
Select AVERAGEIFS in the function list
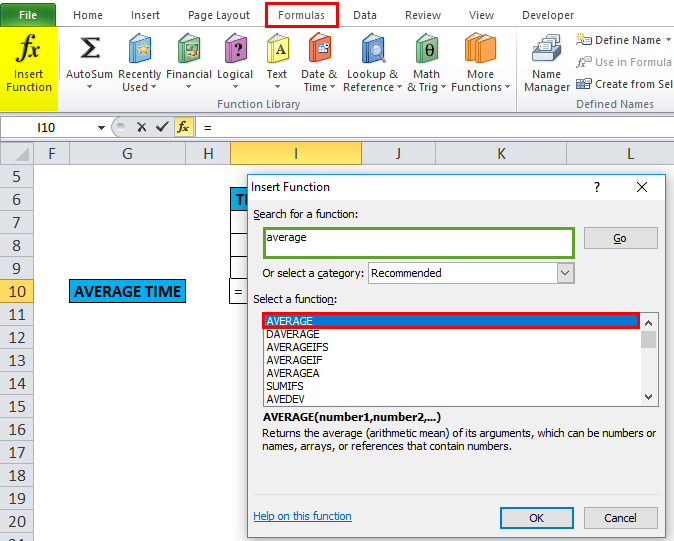(451, 347)
